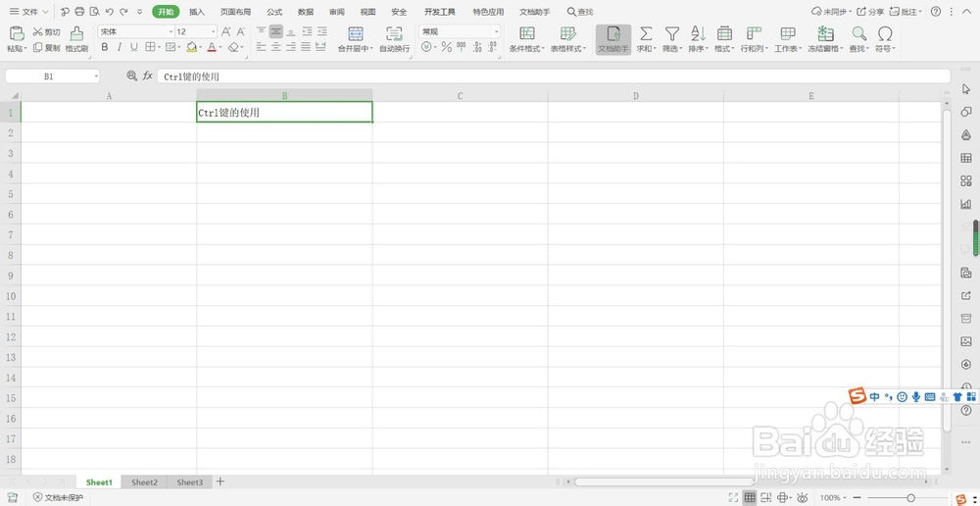Click the search (查找) box in ribbon tabs

click(580, 11)
